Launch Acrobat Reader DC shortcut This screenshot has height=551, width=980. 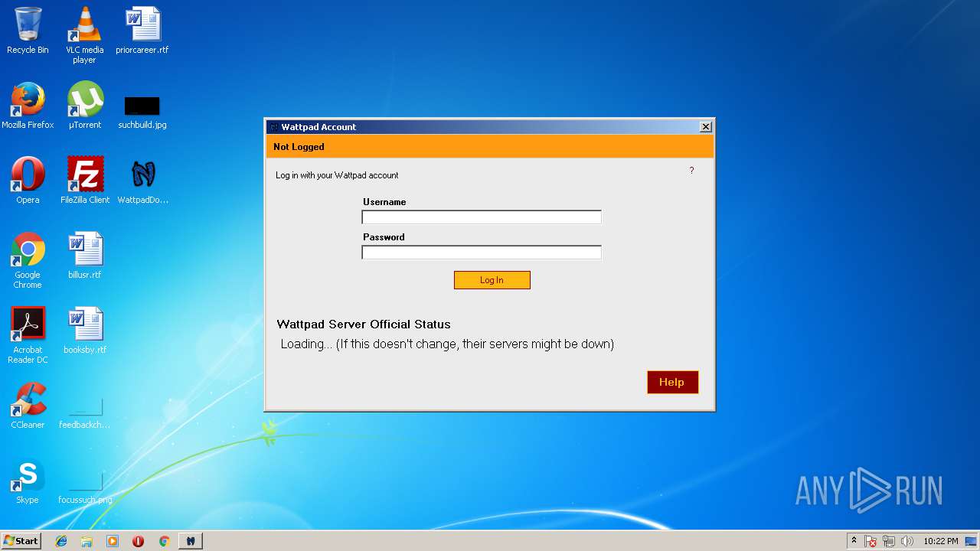click(28, 335)
